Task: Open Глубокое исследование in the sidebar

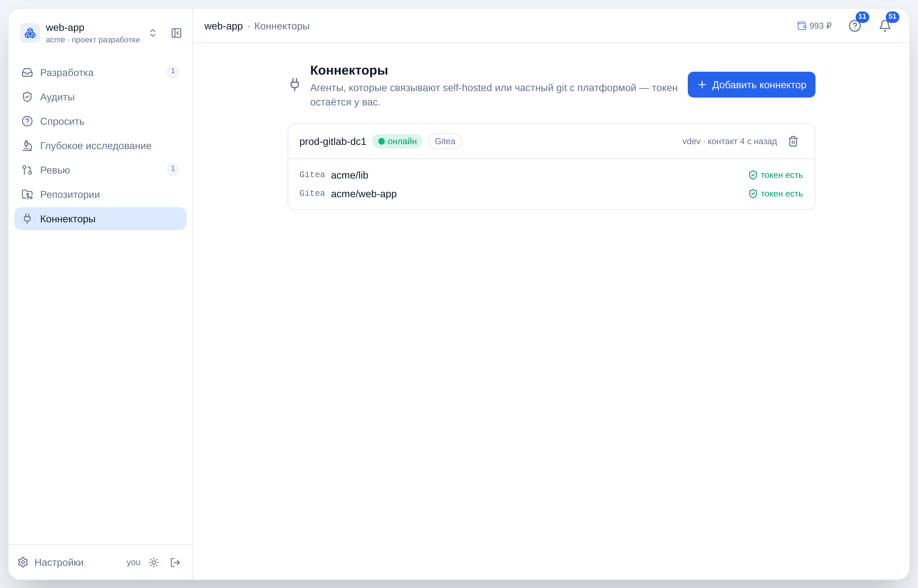Action: click(x=100, y=146)
